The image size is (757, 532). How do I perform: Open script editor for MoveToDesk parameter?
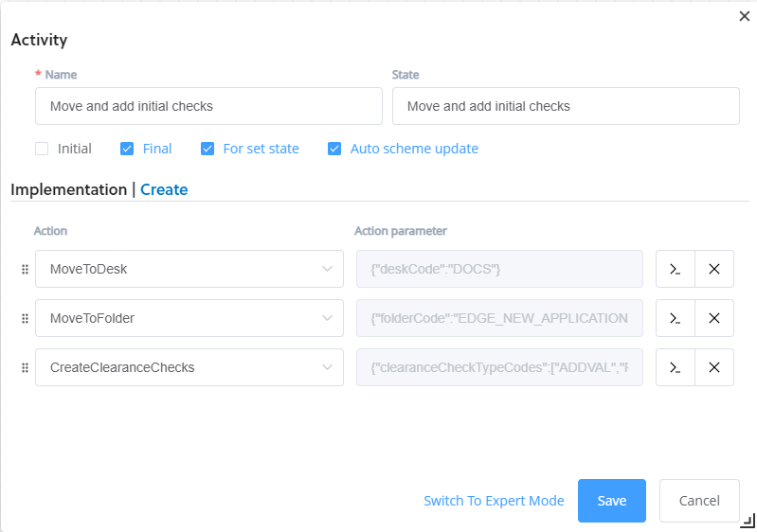pyautogui.click(x=675, y=269)
